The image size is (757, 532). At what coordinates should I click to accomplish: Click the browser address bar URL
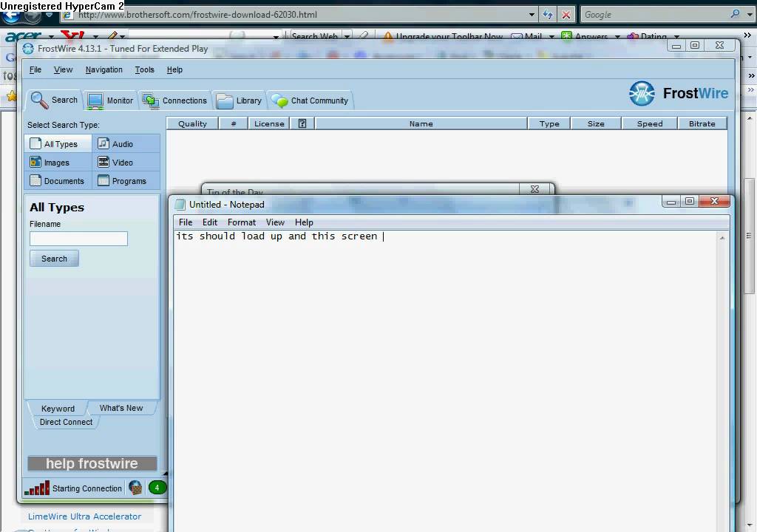click(x=197, y=15)
